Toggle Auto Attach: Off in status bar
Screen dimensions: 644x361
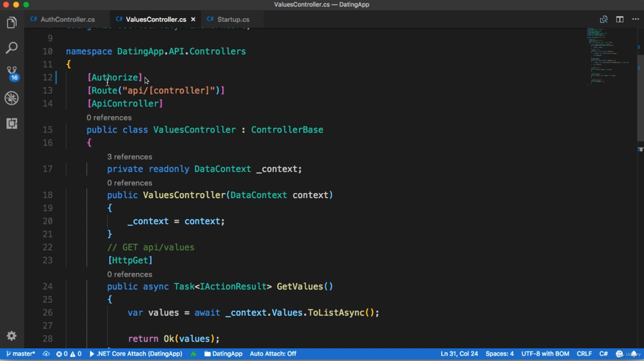click(x=272, y=354)
